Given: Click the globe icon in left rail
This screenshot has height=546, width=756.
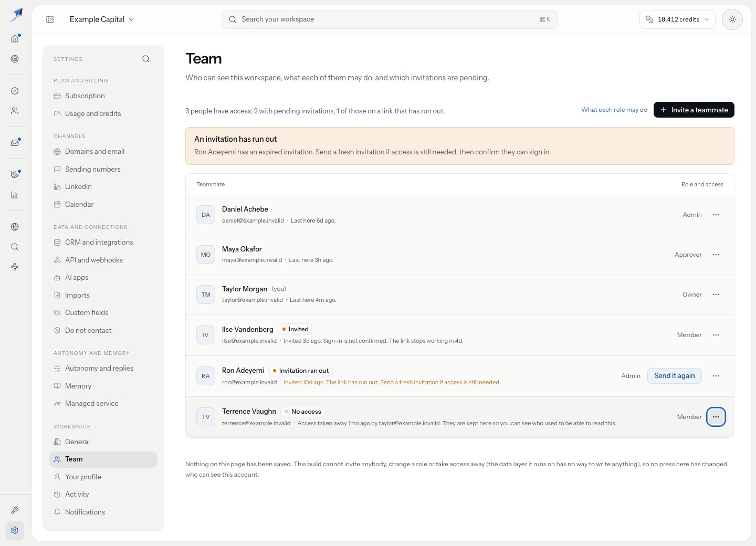Looking at the screenshot, I should (x=15, y=227).
